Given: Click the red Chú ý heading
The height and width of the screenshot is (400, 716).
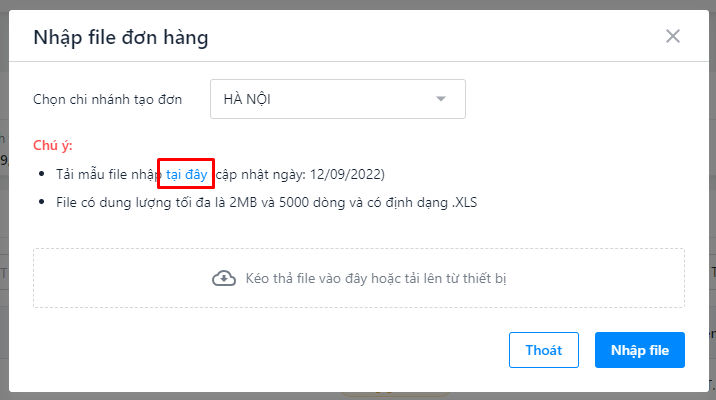Looking at the screenshot, I should [53, 145].
